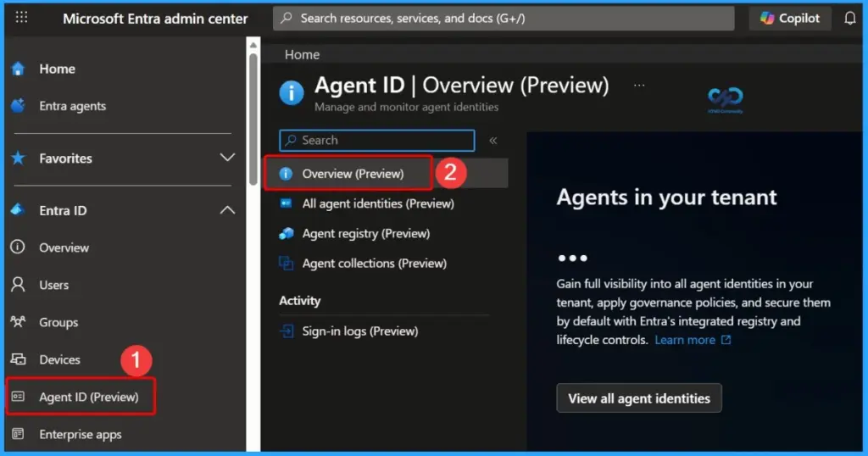The width and height of the screenshot is (868, 456).
Task: Open the app launcher waffle icon
Action: click(x=21, y=18)
